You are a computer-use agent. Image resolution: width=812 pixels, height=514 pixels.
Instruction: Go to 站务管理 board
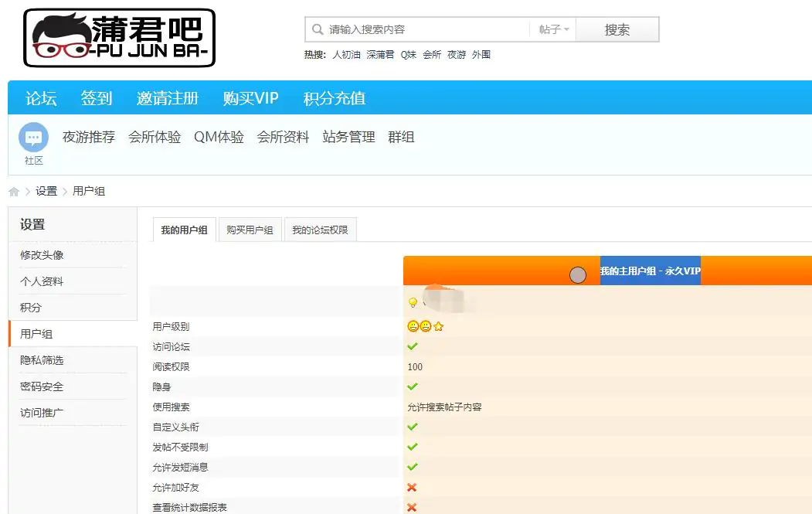(348, 137)
